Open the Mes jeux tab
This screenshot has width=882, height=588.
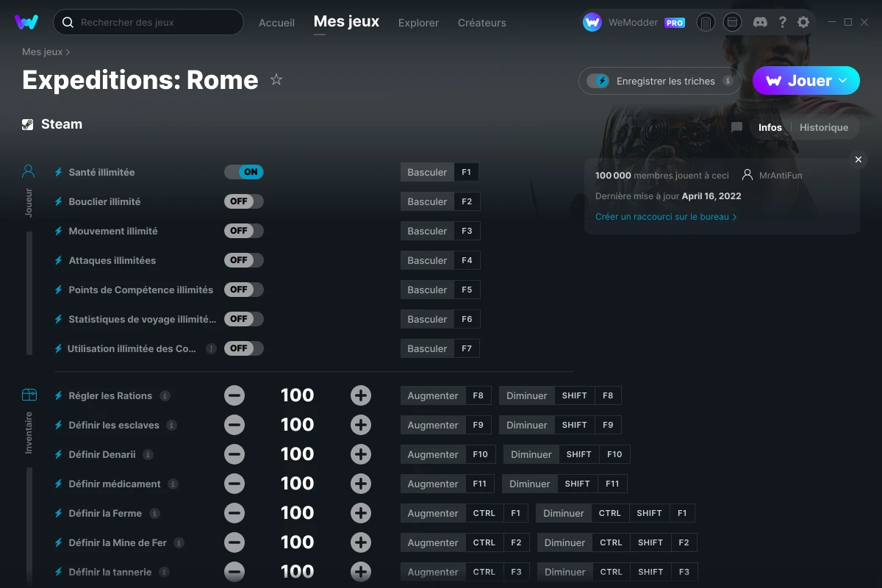tap(346, 22)
